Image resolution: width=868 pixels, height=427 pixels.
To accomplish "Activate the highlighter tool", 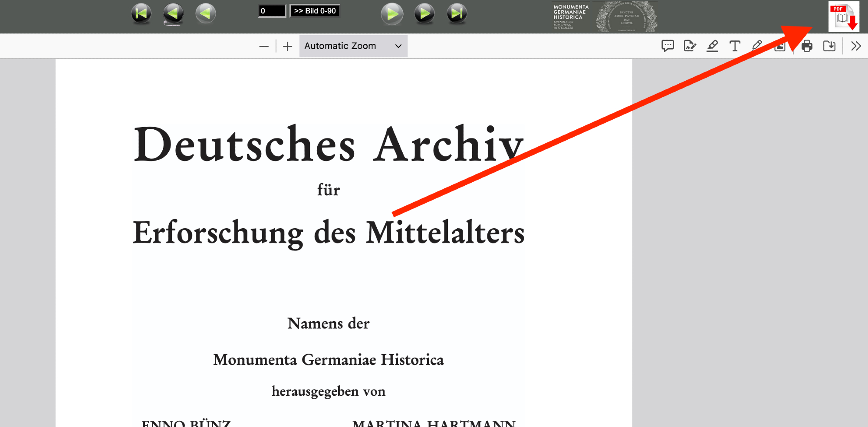I will [712, 46].
